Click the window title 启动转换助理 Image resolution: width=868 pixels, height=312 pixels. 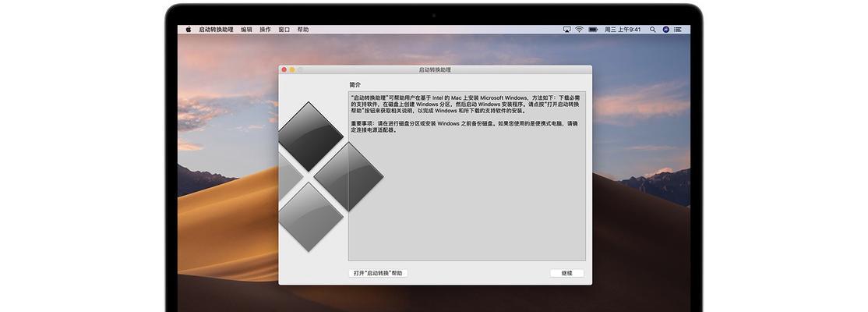pos(435,70)
